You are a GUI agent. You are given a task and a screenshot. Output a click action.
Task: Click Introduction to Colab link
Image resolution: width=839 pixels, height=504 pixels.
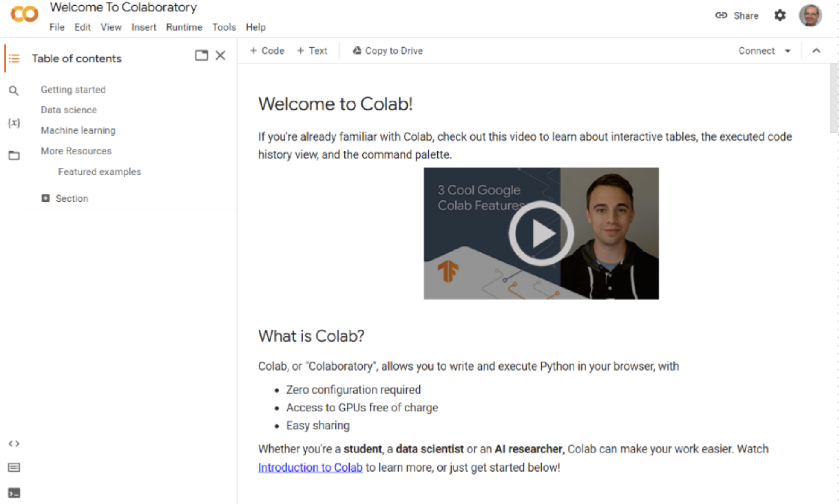click(x=305, y=467)
